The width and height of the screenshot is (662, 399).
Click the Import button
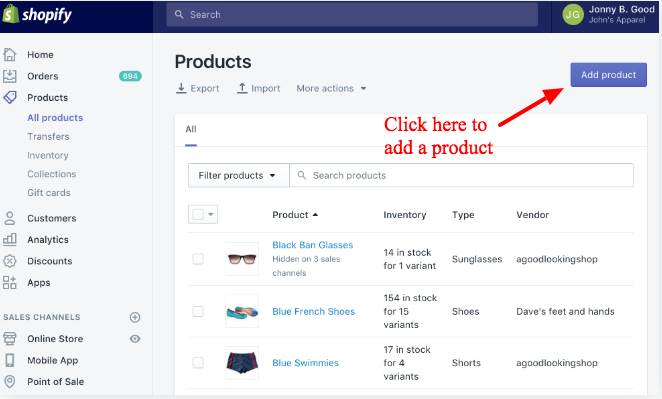click(258, 88)
